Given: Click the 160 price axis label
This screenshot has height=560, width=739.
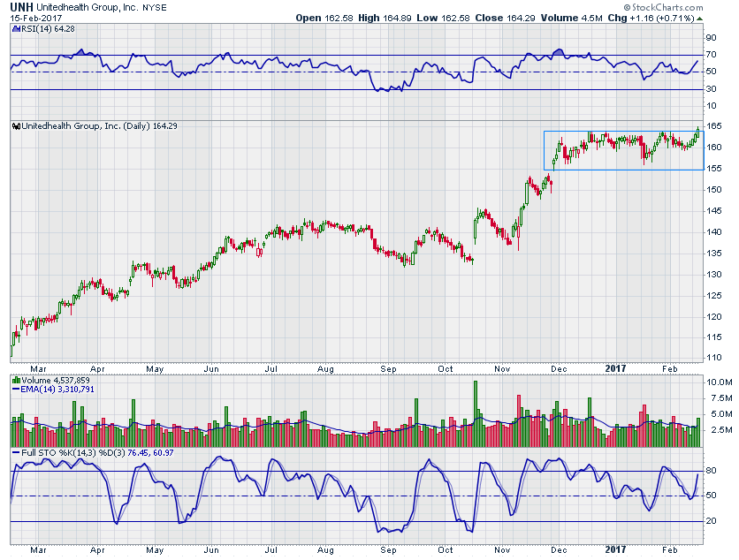Looking at the screenshot, I should click(714, 148).
